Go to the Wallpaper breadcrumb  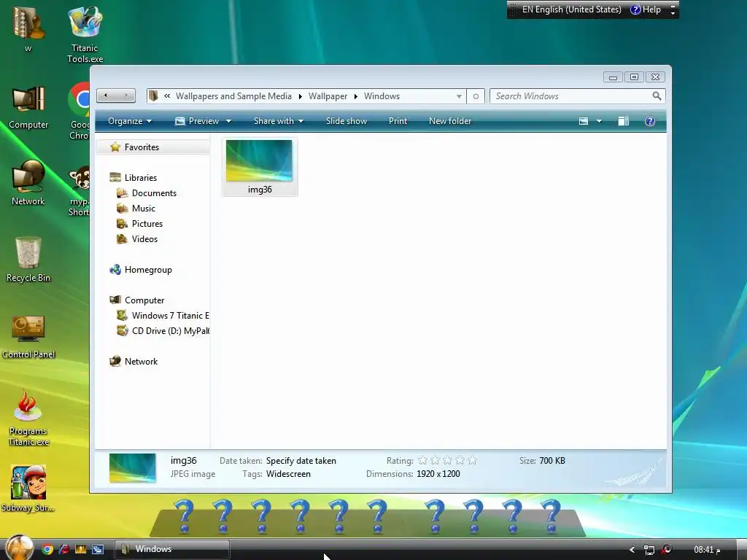click(x=328, y=96)
